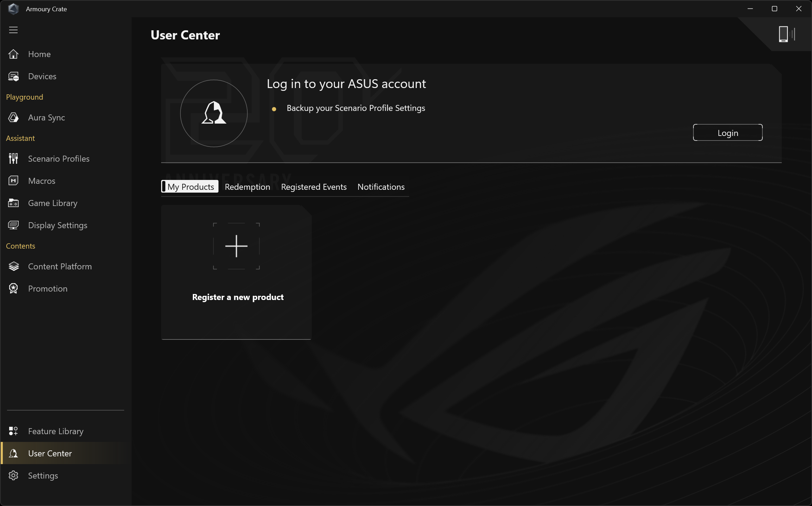Click the Promotion badge icon
This screenshot has width=812, height=506.
pyautogui.click(x=13, y=289)
